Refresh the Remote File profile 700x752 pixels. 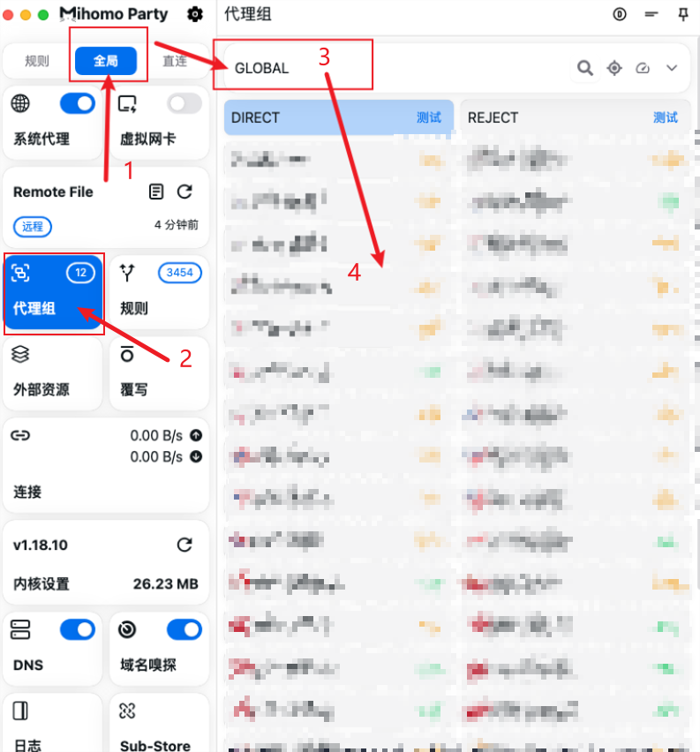184,192
